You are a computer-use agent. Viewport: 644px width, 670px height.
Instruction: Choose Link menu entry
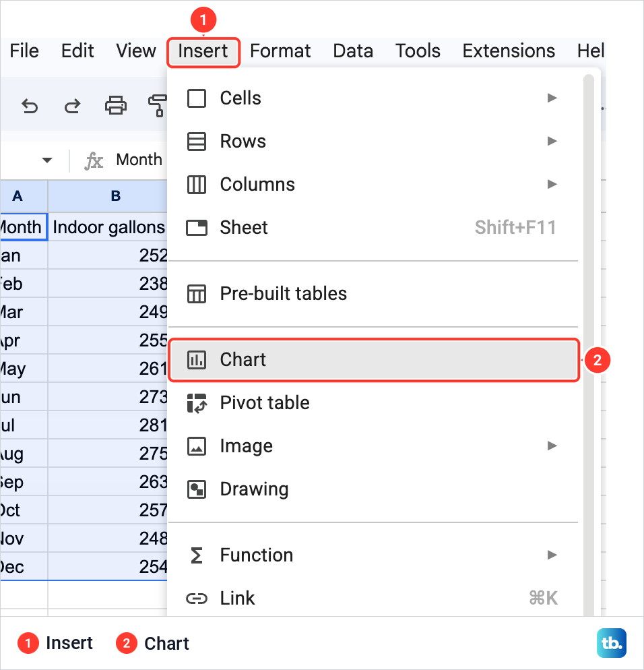click(x=374, y=599)
